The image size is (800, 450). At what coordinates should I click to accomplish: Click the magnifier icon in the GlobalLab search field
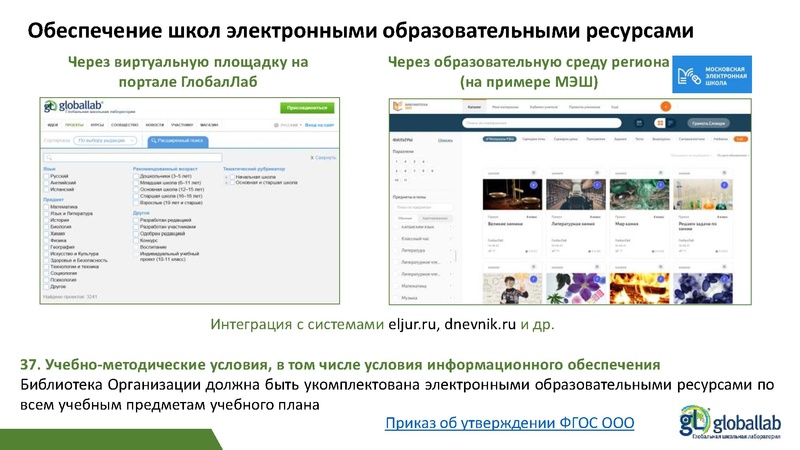click(x=49, y=158)
